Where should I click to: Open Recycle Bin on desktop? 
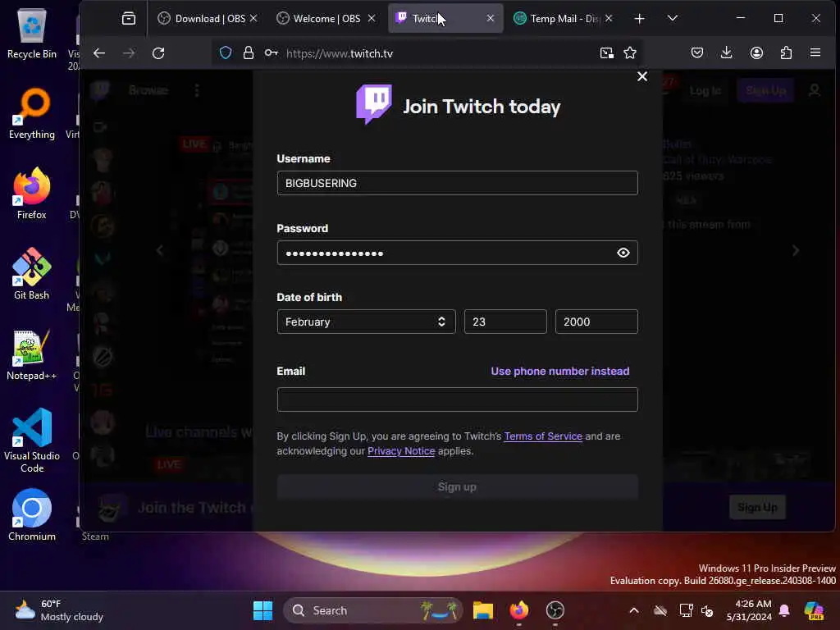(x=32, y=33)
